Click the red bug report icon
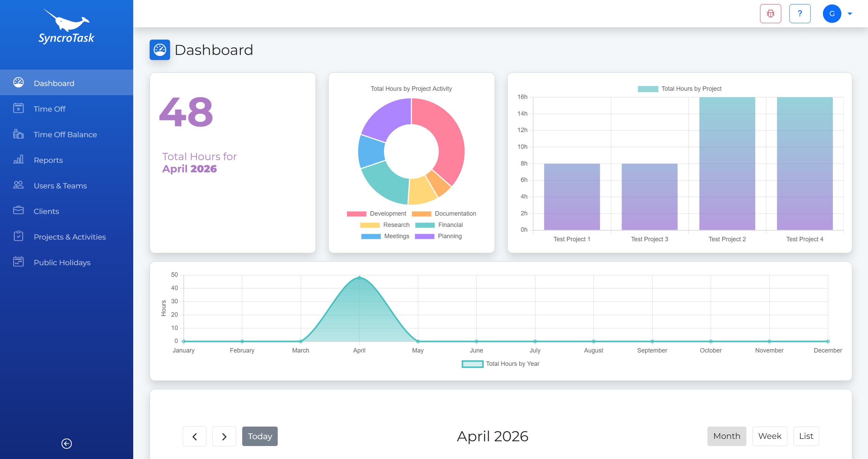 (770, 13)
